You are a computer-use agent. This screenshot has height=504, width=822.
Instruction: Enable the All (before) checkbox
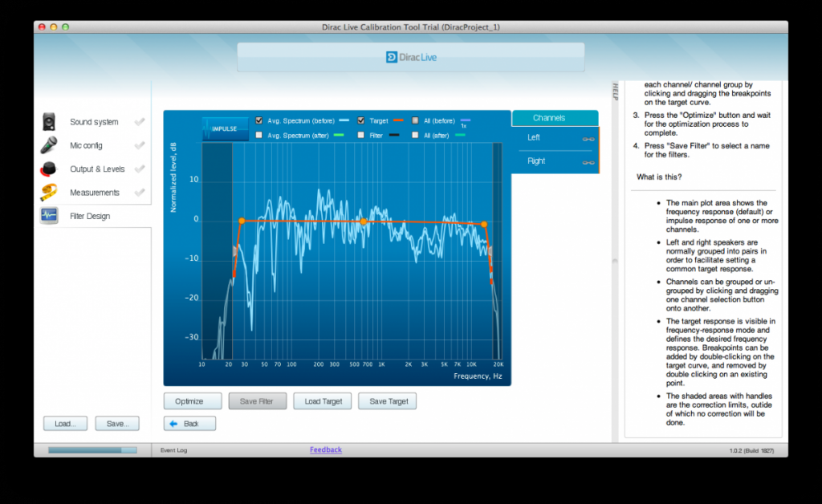point(415,120)
